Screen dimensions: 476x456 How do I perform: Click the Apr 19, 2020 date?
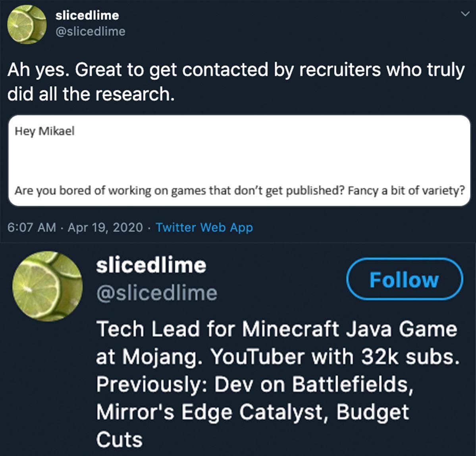[105, 228]
